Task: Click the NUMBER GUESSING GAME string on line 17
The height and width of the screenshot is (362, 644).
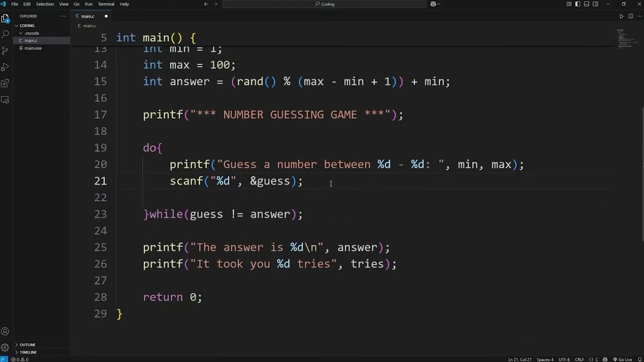Action: coord(290,115)
